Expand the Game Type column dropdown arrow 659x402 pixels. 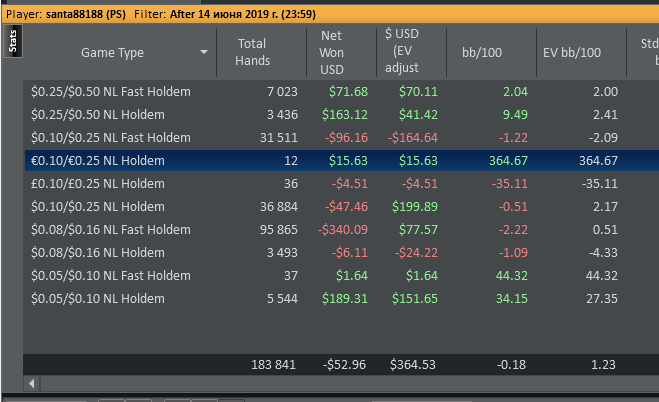point(204,52)
